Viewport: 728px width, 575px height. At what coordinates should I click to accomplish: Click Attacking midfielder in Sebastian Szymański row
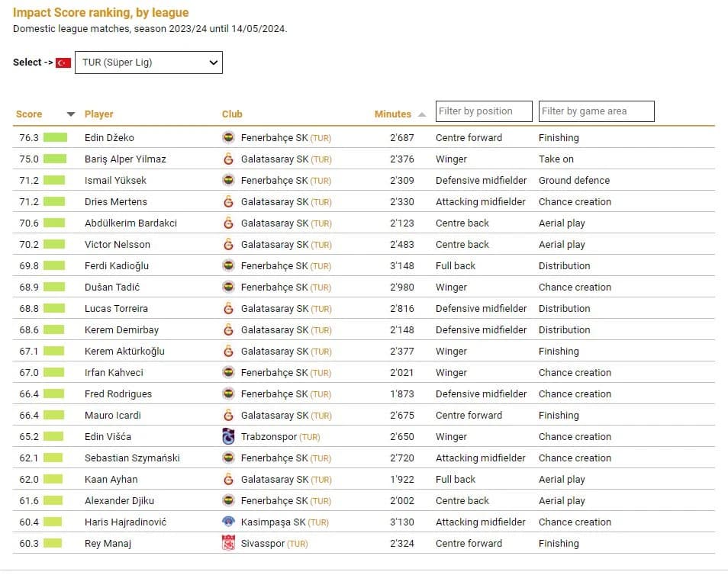tap(481, 458)
